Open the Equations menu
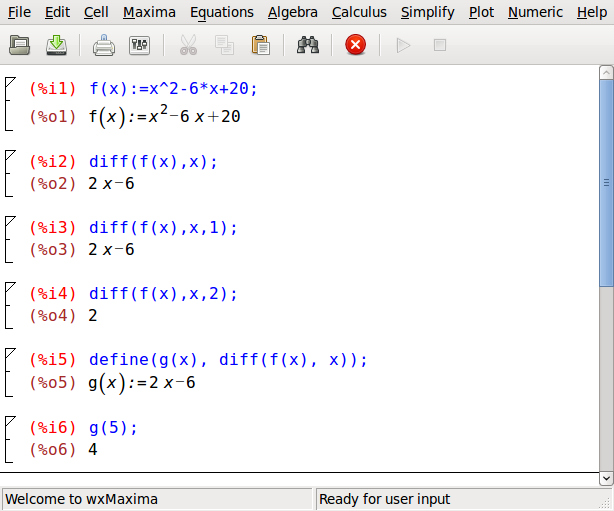Viewport: 614px width, 511px height. (x=222, y=12)
